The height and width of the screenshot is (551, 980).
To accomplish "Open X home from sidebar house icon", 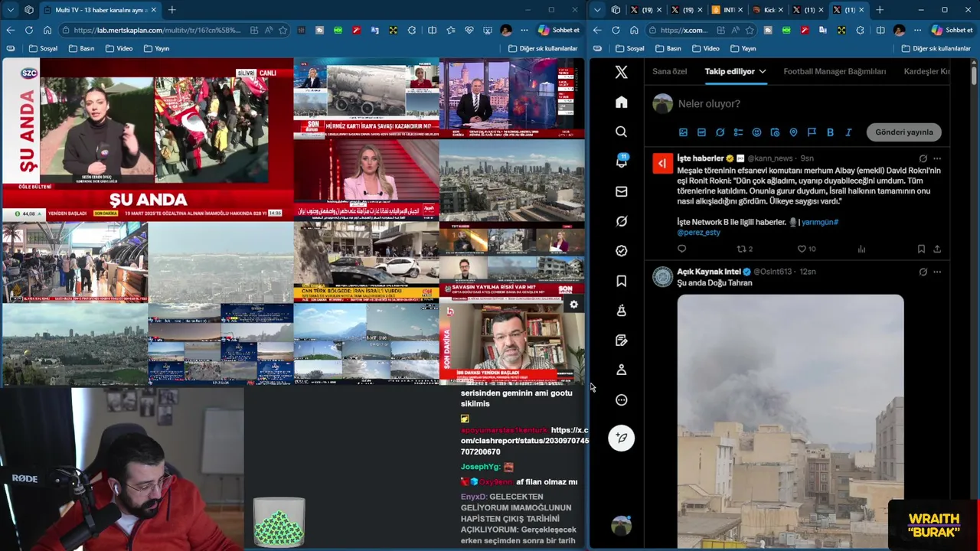I will [621, 103].
